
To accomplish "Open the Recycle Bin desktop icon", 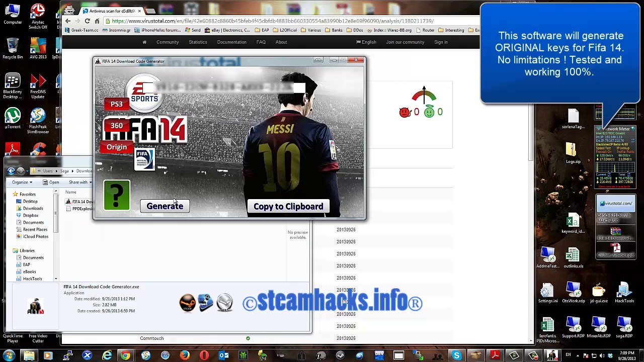I will (x=13, y=49).
